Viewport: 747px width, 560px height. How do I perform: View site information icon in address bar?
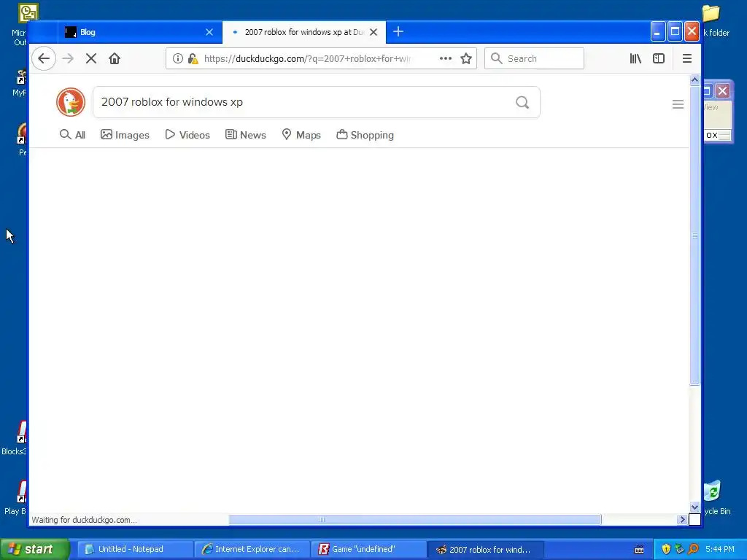[x=178, y=58]
